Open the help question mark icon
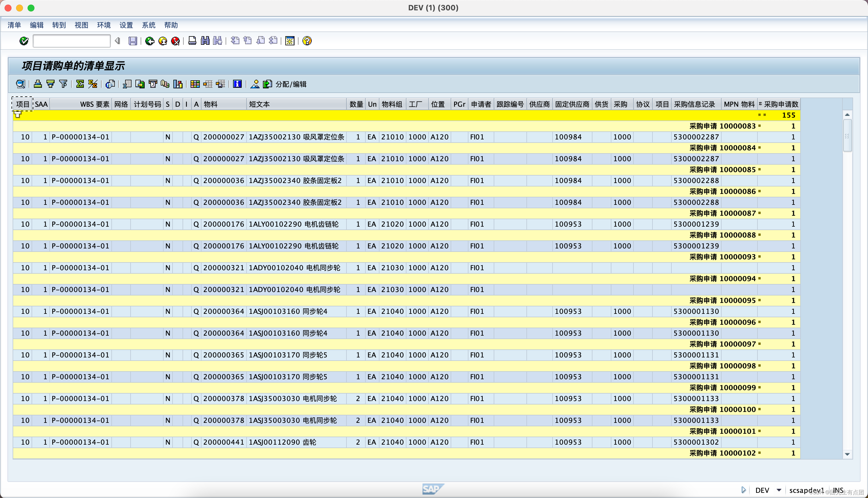 point(307,41)
